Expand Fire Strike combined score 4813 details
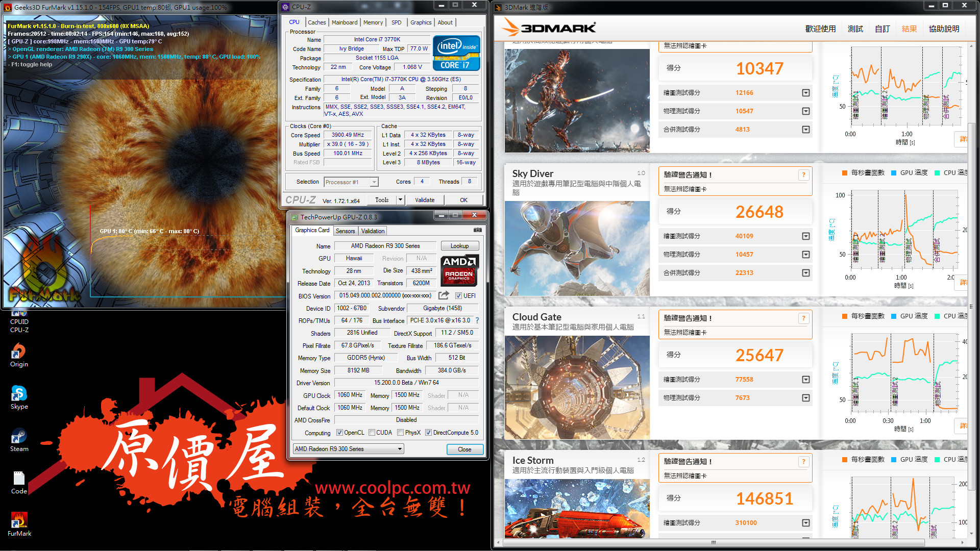The width and height of the screenshot is (980, 551). click(806, 130)
